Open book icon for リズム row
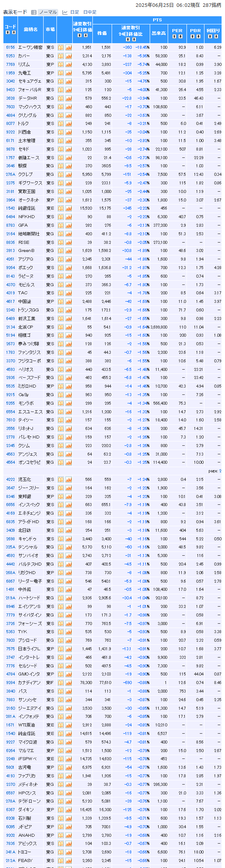Image resolution: width=225 pixels, height=868 pixels. pos(61,64)
